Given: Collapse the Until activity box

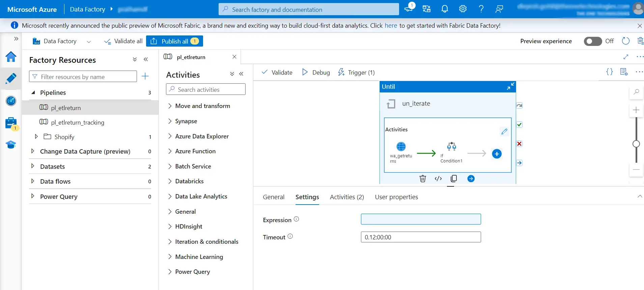Looking at the screenshot, I should [510, 86].
